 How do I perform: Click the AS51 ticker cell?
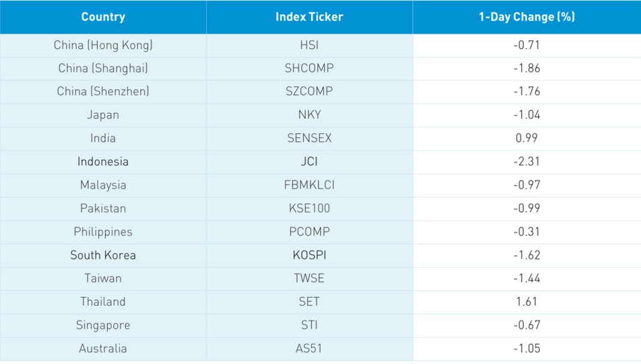(x=309, y=349)
